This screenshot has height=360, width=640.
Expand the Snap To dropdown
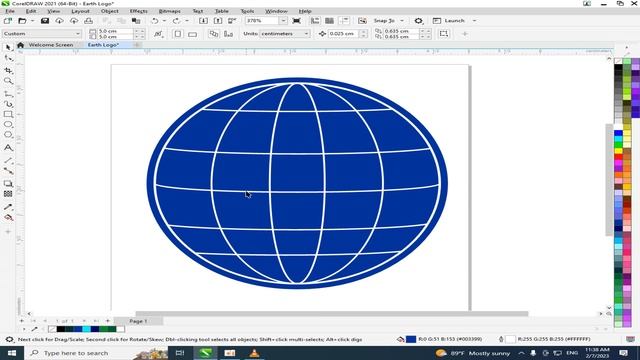click(402, 20)
